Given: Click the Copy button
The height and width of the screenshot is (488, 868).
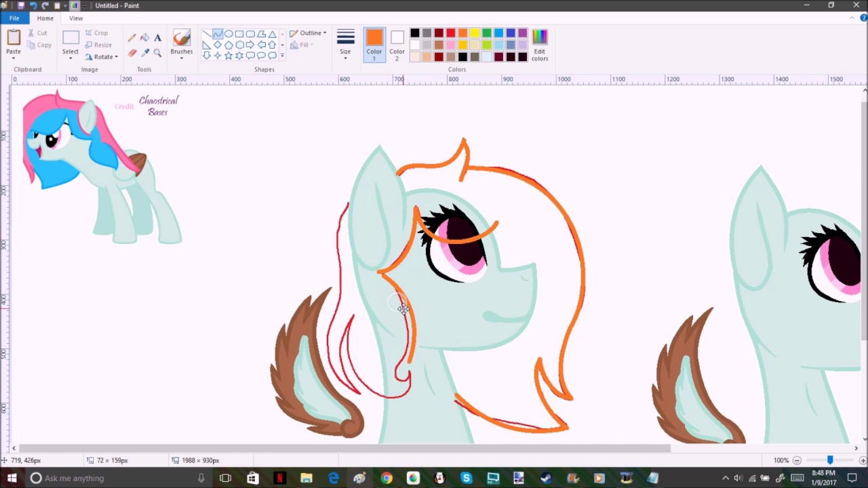Looking at the screenshot, I should 39,45.
